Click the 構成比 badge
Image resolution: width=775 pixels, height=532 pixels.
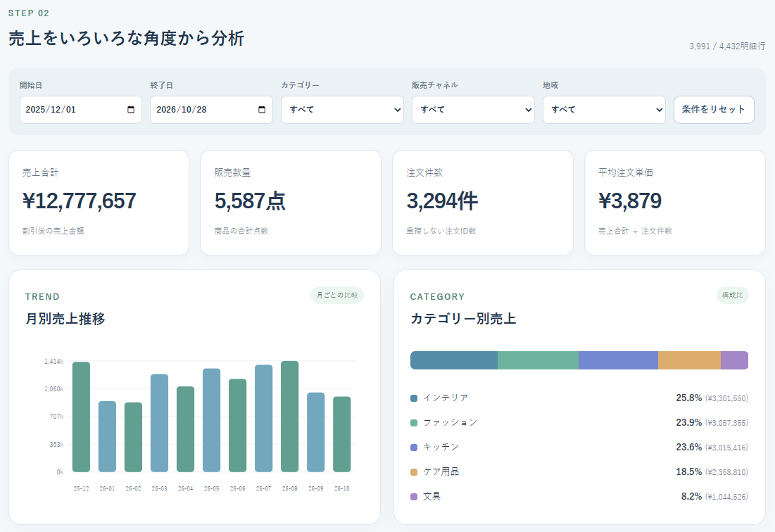(733, 295)
